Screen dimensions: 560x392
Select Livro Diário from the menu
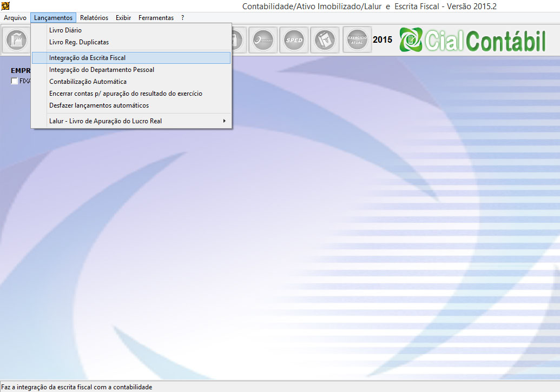point(65,30)
